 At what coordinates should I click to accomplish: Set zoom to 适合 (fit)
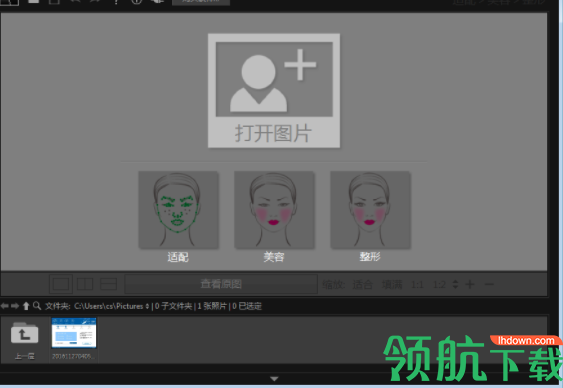362,285
